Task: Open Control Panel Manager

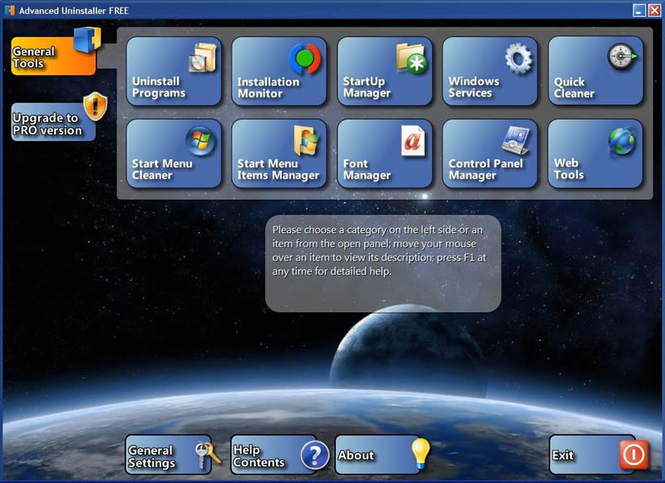Action: point(490,154)
